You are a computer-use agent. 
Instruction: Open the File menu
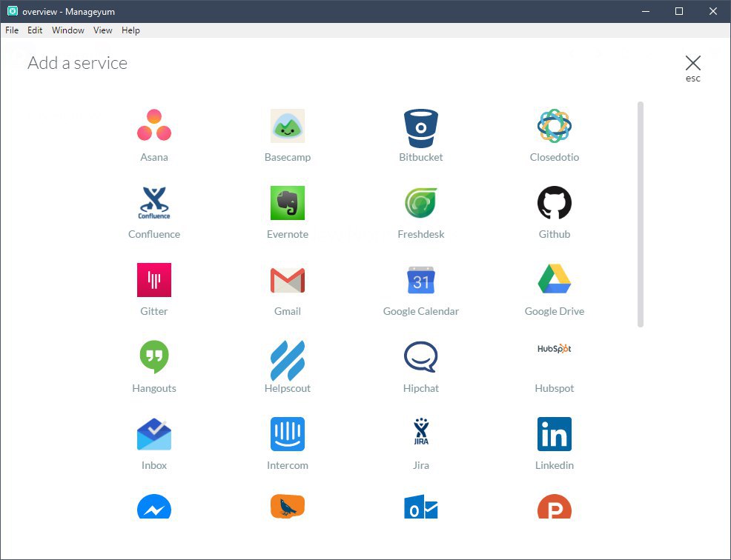pyautogui.click(x=12, y=30)
